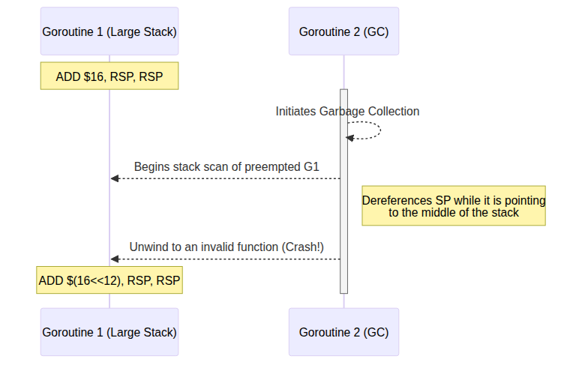Select the ADD $(16<<12), RSP, RSP note
Image resolution: width=588 pixels, height=368 pixels.
[109, 280]
